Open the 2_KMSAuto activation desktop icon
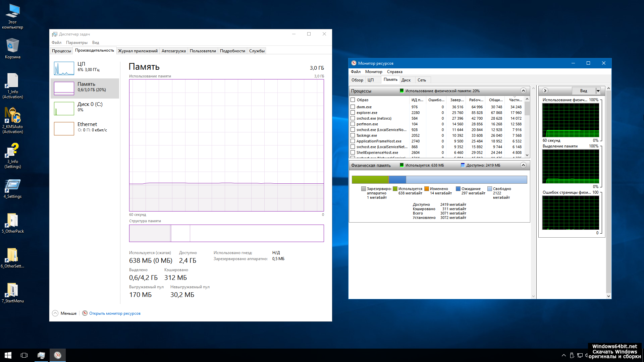Screen dimensions: 644x362 (12, 116)
